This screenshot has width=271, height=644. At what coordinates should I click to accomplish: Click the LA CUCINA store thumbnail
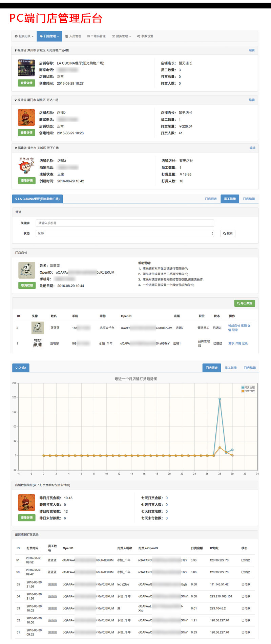coord(26,68)
